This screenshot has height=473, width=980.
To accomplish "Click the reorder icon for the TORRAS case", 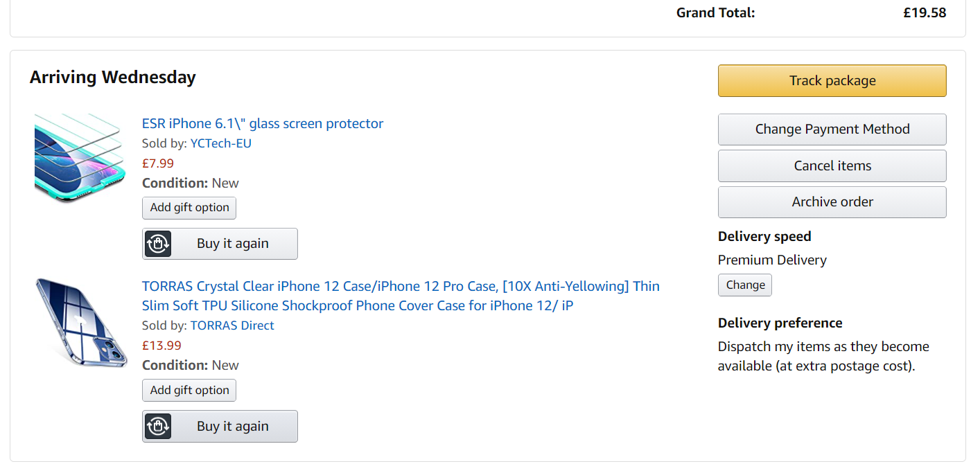I will coord(158,427).
